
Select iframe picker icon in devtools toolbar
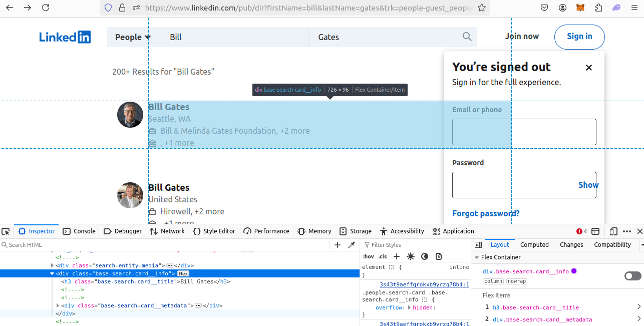(x=595, y=231)
